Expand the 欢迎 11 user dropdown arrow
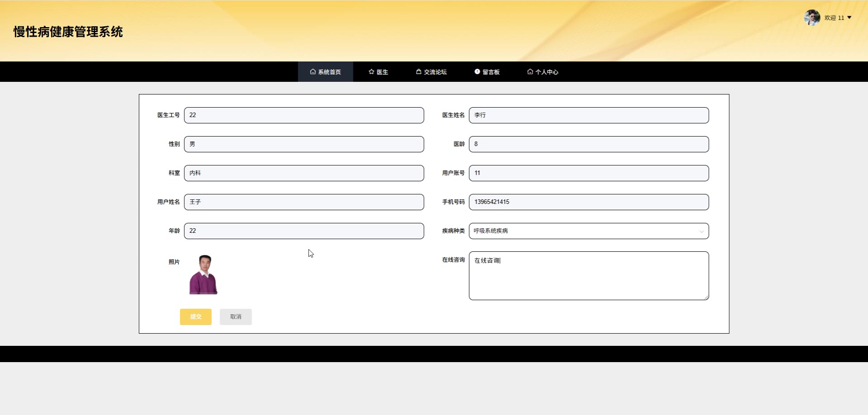Screen dimensions: 868x415 tap(849, 18)
